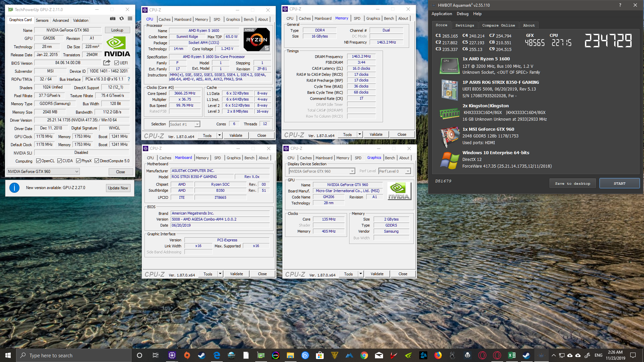Toggle the CUDA checkbox

(x=59, y=161)
